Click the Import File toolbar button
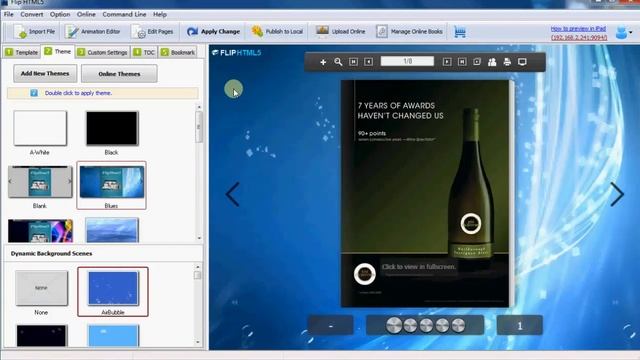Viewport: 640px width, 360px height. [34, 31]
